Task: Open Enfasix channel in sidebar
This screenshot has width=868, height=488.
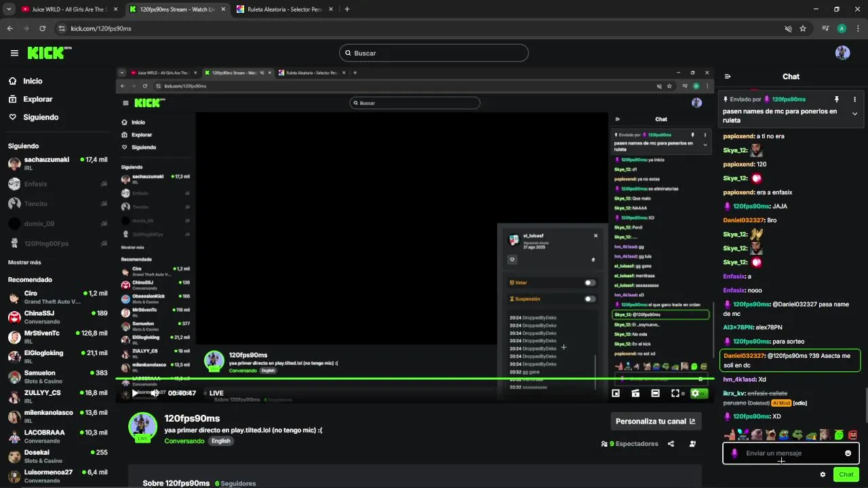Action: [58, 184]
